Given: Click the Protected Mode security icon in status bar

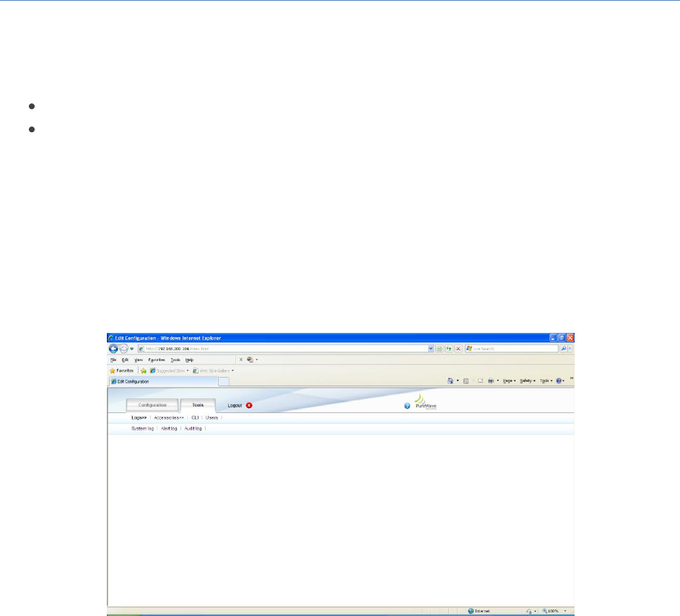Looking at the screenshot, I should pos(528,611).
